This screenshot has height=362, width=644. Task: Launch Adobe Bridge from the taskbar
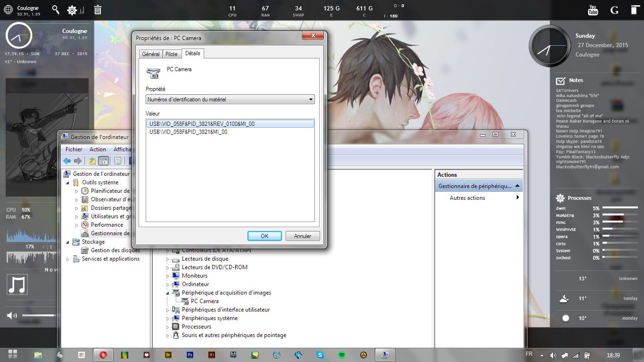coord(168,355)
